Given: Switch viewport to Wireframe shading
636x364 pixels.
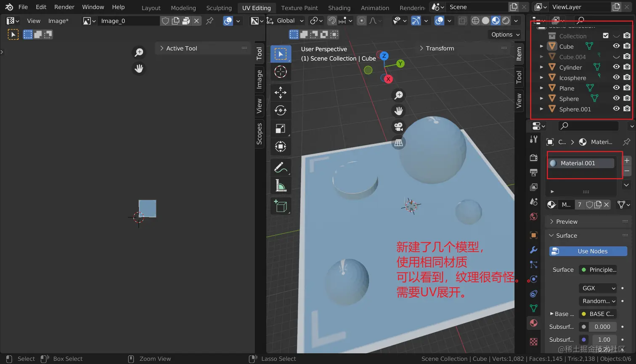Looking at the screenshot, I should point(475,21).
